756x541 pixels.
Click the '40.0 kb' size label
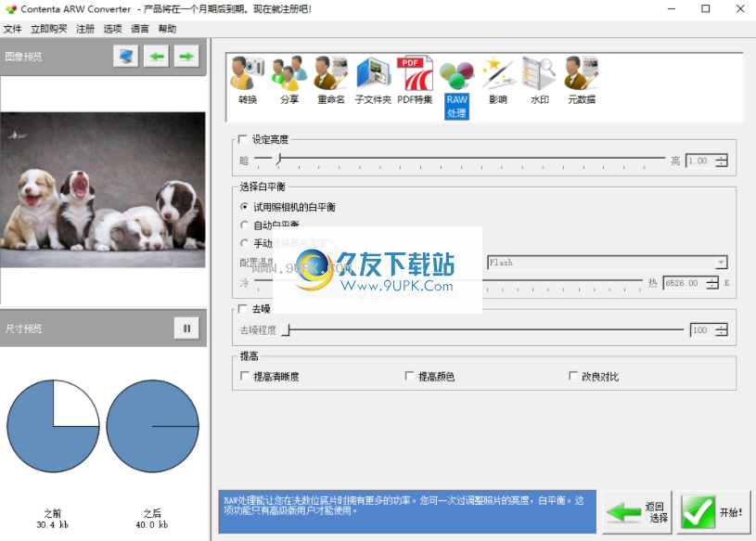click(152, 524)
